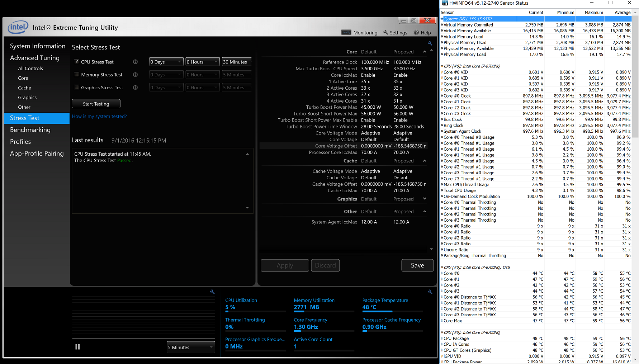Viewport: 639px width, 364px height.
Task: Open Stress Test page
Action: click(37, 118)
